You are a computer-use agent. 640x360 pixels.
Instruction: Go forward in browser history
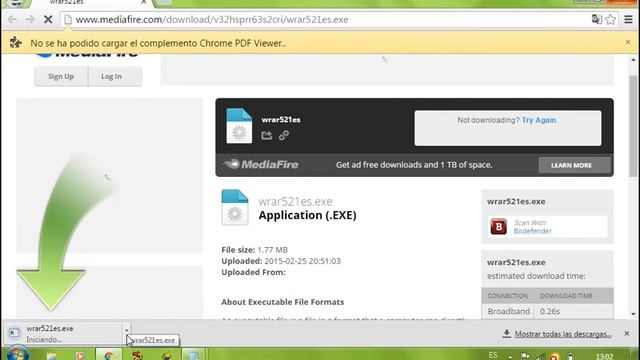[30, 19]
